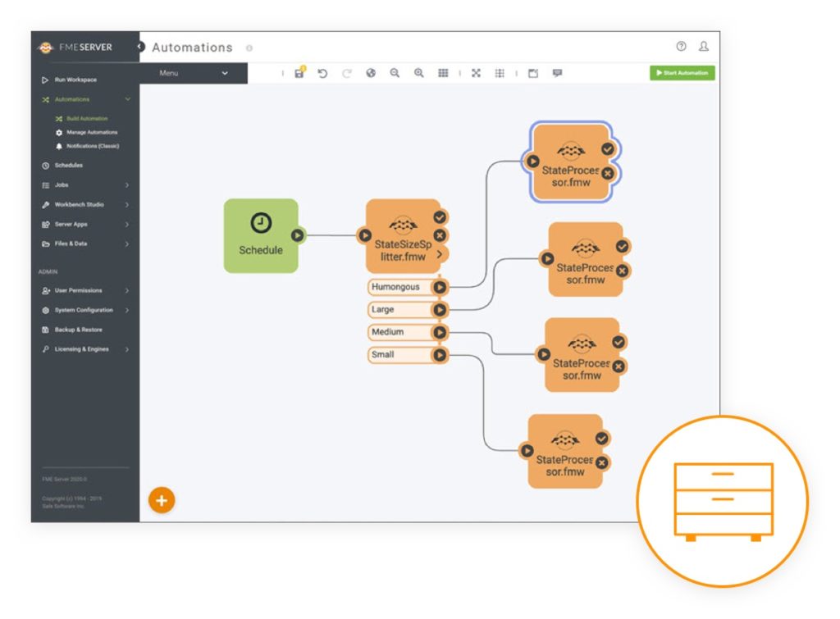Viewport: 840px width, 619px height.
Task: Select Manage Automations in the sidebar
Action: click(x=90, y=132)
